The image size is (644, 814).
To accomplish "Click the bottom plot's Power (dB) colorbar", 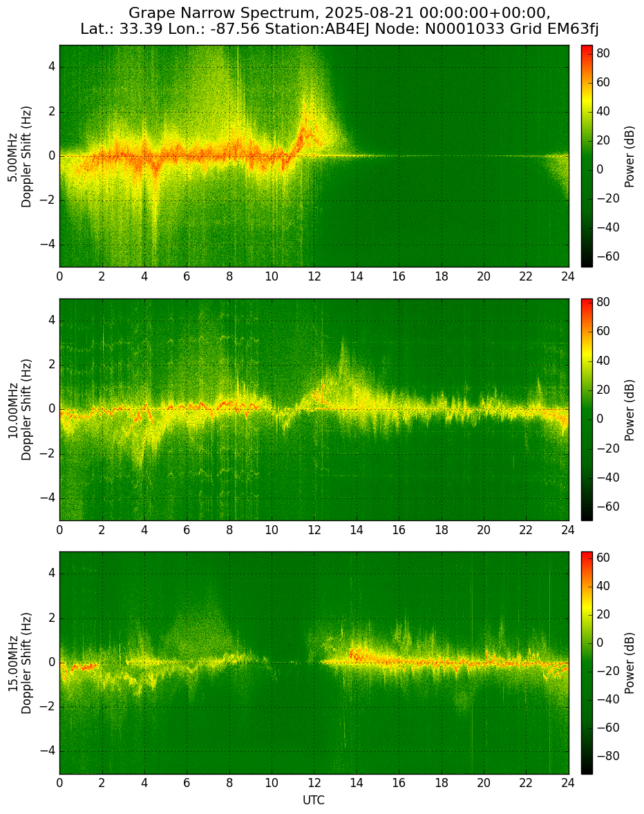I will click(x=587, y=663).
